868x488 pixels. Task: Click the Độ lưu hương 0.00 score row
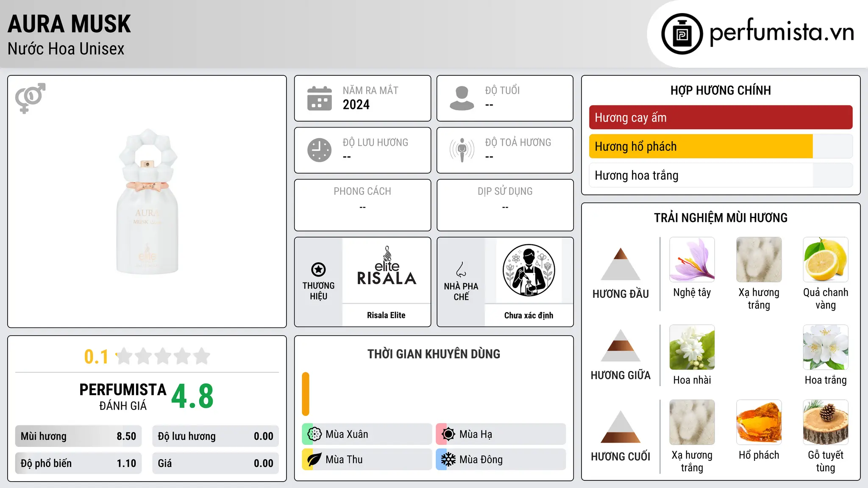(x=215, y=436)
